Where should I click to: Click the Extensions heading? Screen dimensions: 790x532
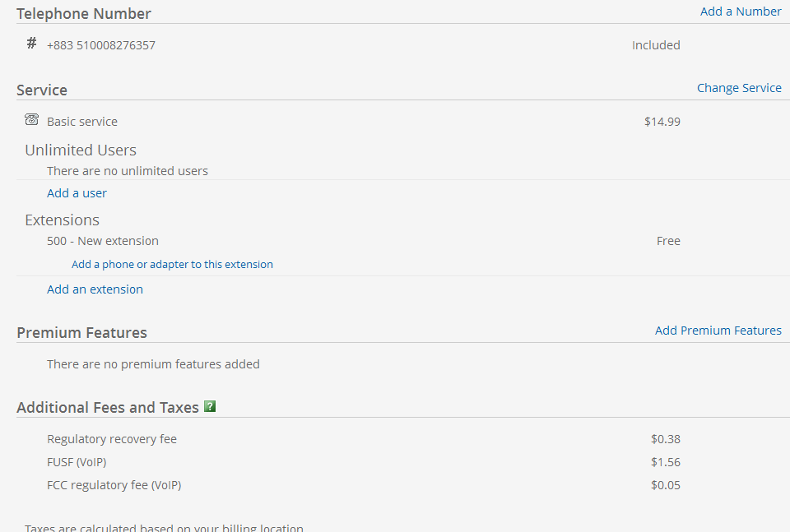62,220
